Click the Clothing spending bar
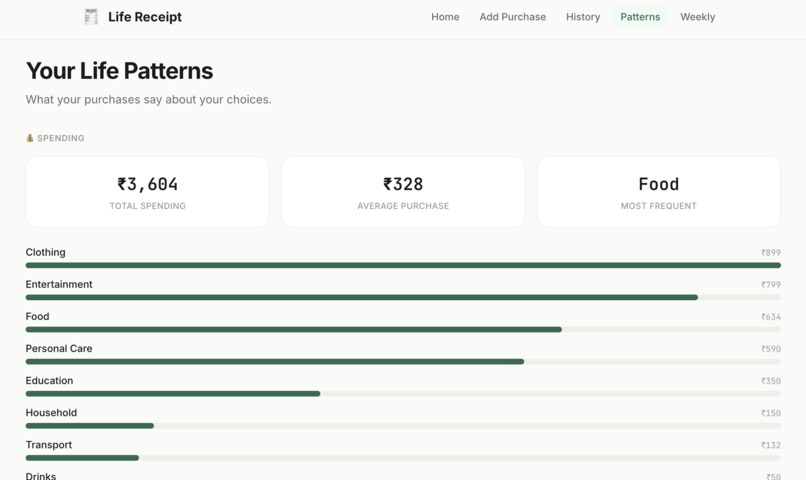 pyautogui.click(x=403, y=265)
